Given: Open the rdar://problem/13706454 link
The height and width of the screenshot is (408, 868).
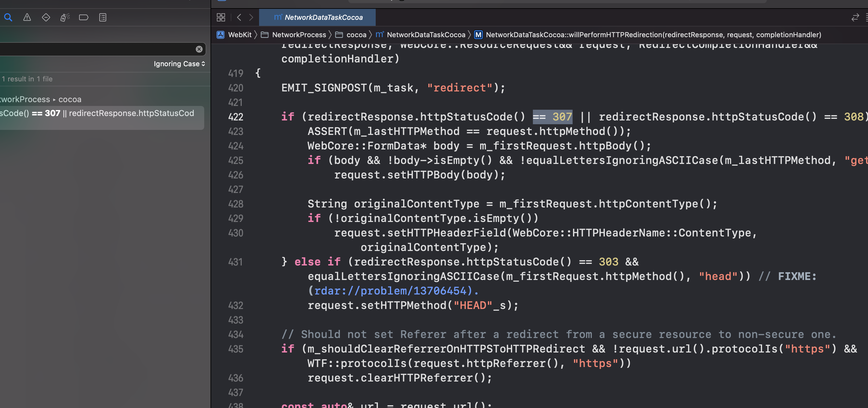Looking at the screenshot, I should (x=390, y=291).
